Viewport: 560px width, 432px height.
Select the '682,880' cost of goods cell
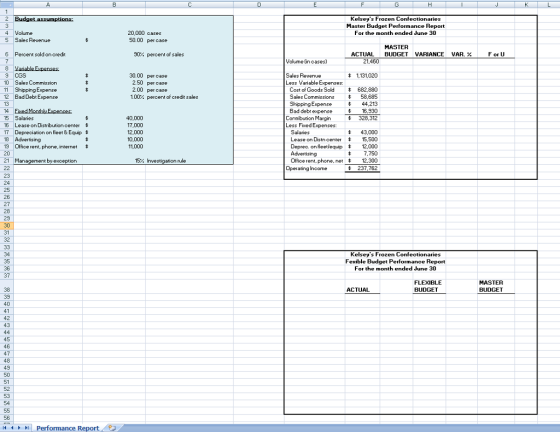tap(367, 90)
